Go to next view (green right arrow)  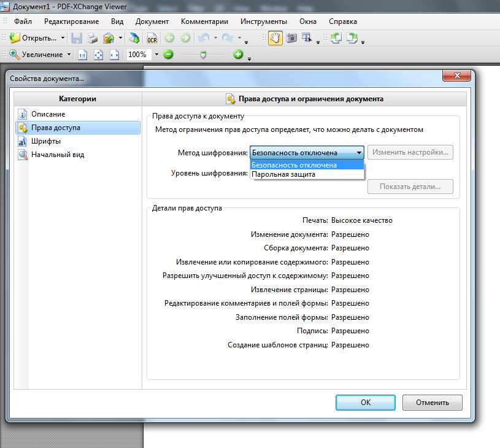pos(185,38)
